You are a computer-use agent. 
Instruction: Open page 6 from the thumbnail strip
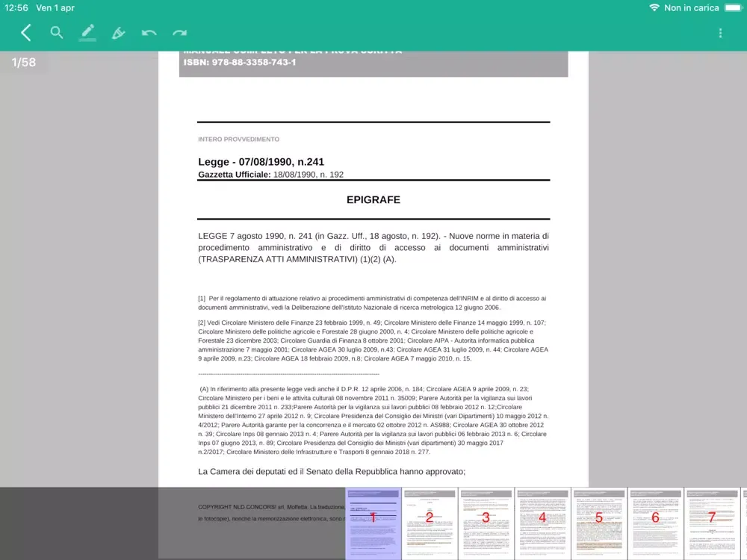point(655,521)
